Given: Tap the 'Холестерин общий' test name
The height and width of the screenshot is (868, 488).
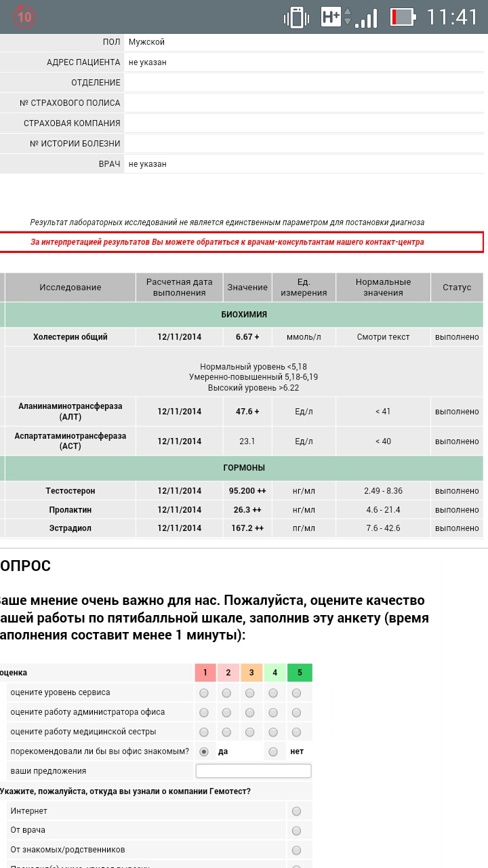Looking at the screenshot, I should 70,337.
